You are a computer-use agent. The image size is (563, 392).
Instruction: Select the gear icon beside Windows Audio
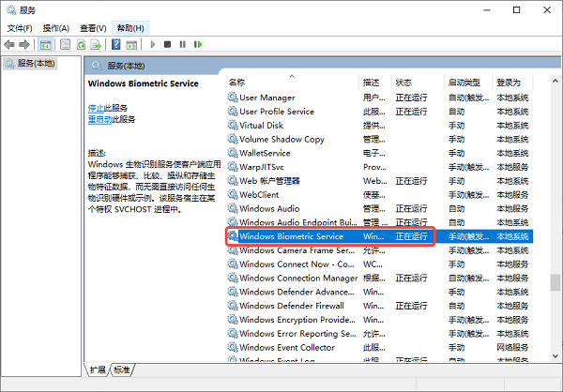coord(233,208)
